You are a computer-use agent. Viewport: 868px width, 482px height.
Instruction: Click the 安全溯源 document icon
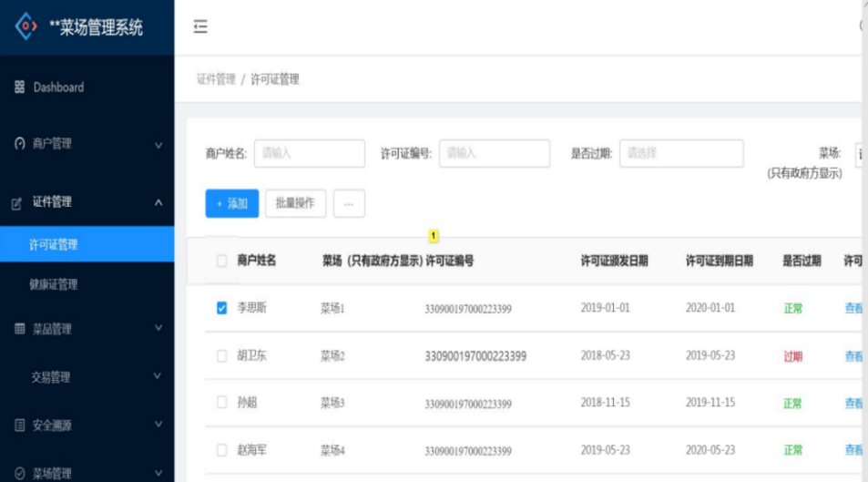[x=19, y=425]
